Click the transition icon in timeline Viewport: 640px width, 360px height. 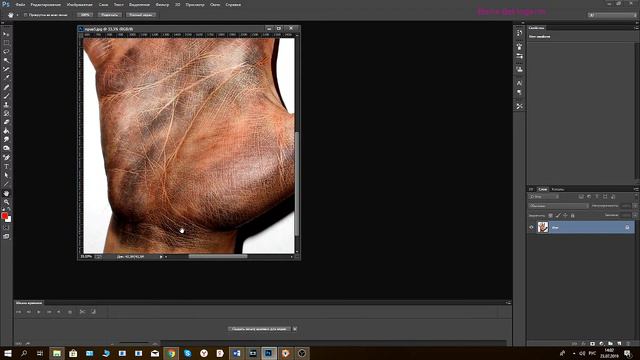(x=93, y=312)
